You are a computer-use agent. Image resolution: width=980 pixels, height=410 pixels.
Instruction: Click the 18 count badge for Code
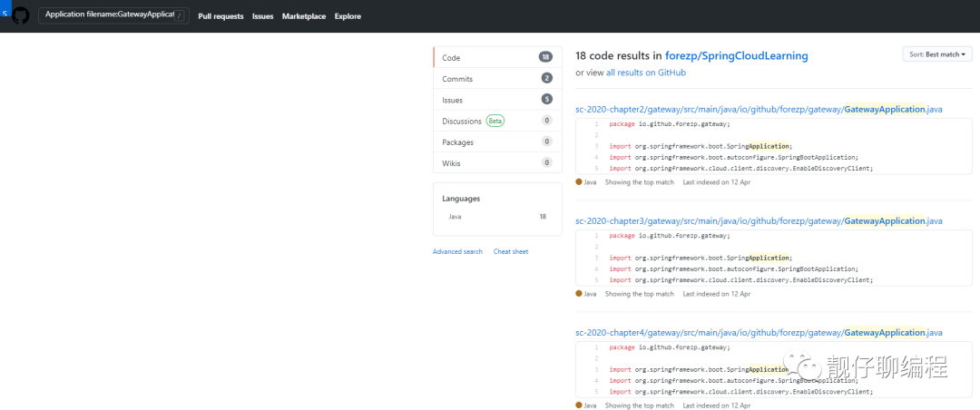(545, 57)
